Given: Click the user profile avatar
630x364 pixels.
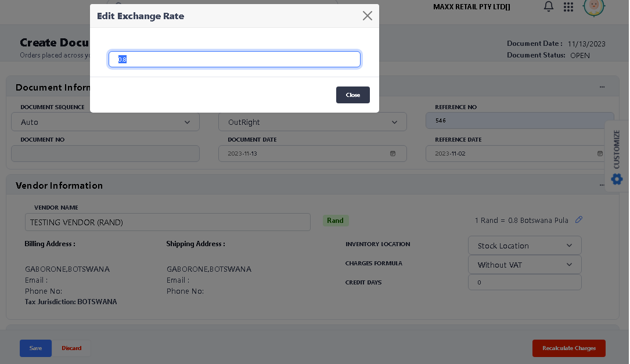Looking at the screenshot, I should (594, 6).
